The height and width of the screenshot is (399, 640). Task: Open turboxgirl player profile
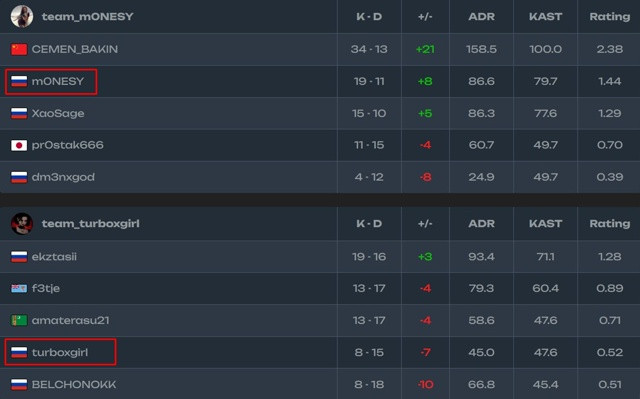click(x=60, y=352)
